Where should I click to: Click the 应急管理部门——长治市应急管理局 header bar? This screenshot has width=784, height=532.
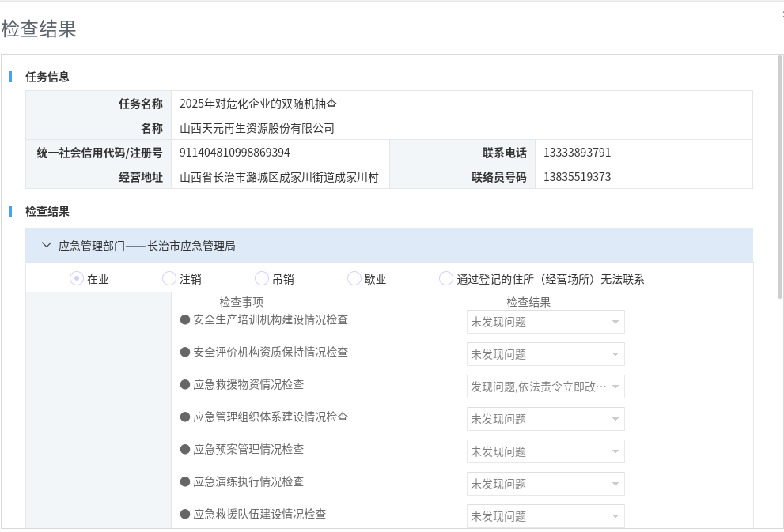[x=389, y=246]
